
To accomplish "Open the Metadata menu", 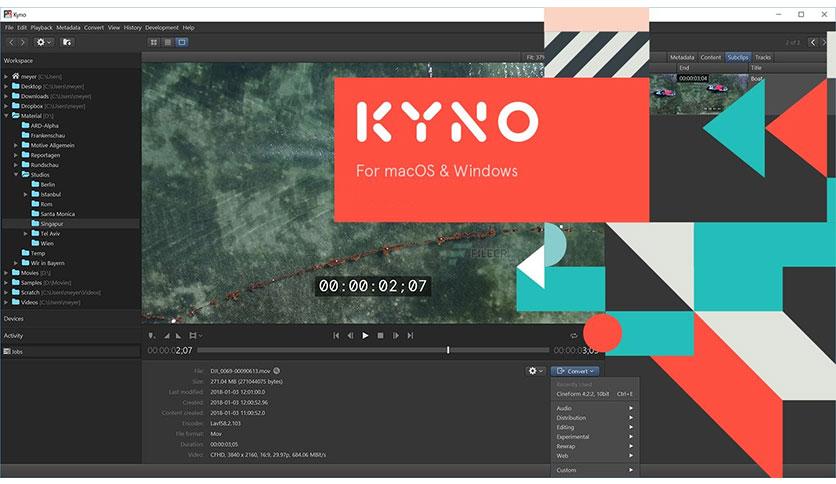I will (x=68, y=28).
